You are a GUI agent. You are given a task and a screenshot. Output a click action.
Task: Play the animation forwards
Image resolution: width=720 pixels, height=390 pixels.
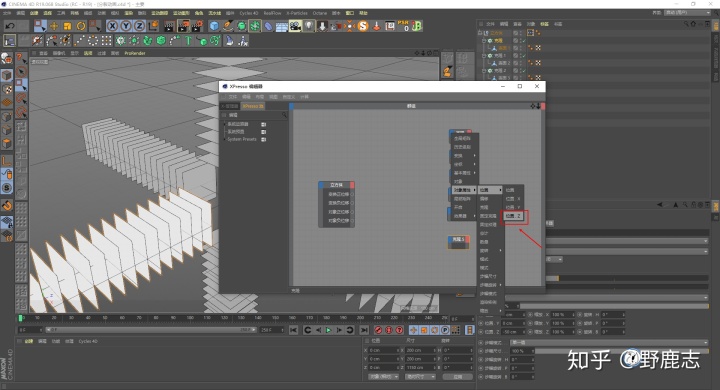tap(329, 330)
